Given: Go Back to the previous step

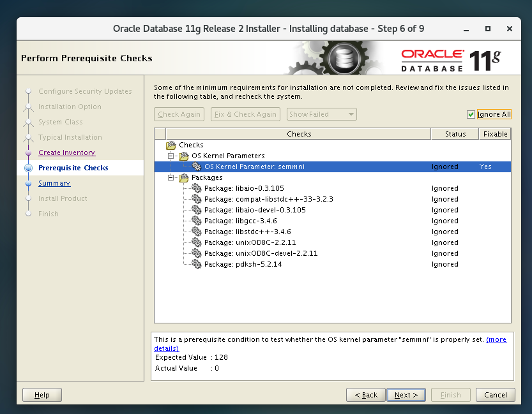Looking at the screenshot, I should (x=366, y=395).
